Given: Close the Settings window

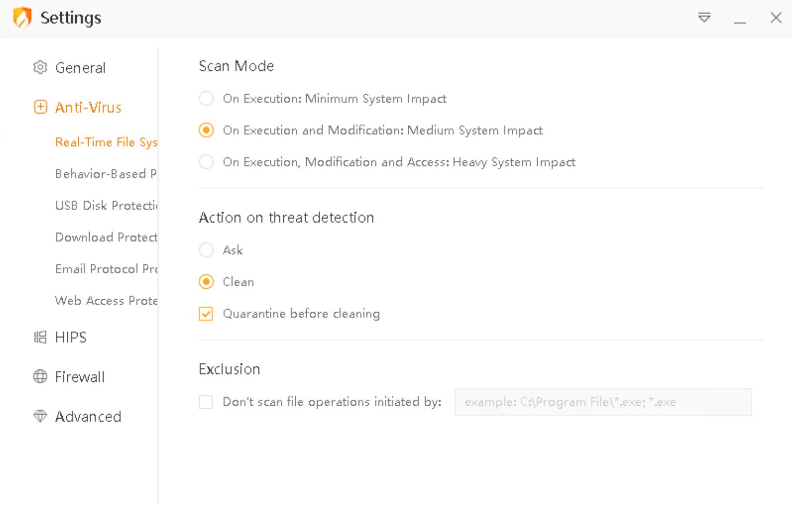Looking at the screenshot, I should point(775,18).
